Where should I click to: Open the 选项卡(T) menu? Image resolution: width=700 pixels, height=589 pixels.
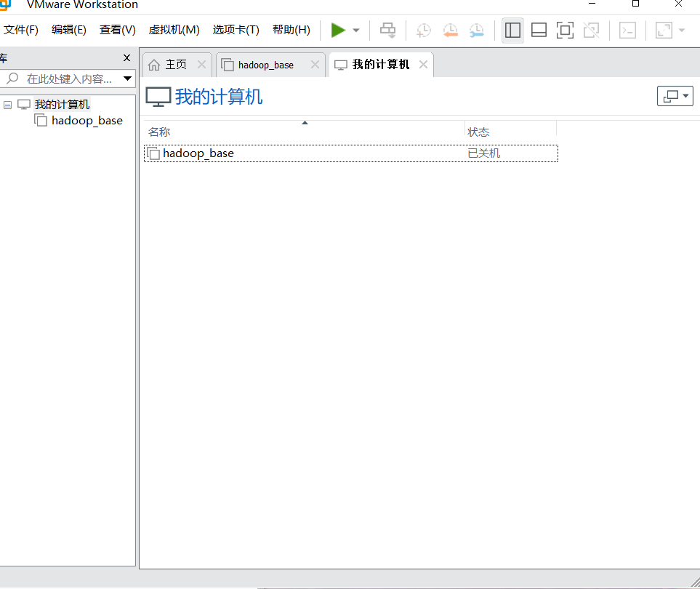point(236,30)
